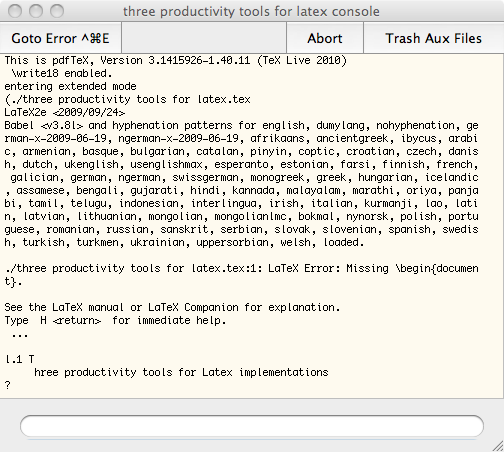Click the 'This is pdfTeX, Version' log line
Image resolution: width=504 pixels, height=452 pixels.
click(x=176, y=60)
